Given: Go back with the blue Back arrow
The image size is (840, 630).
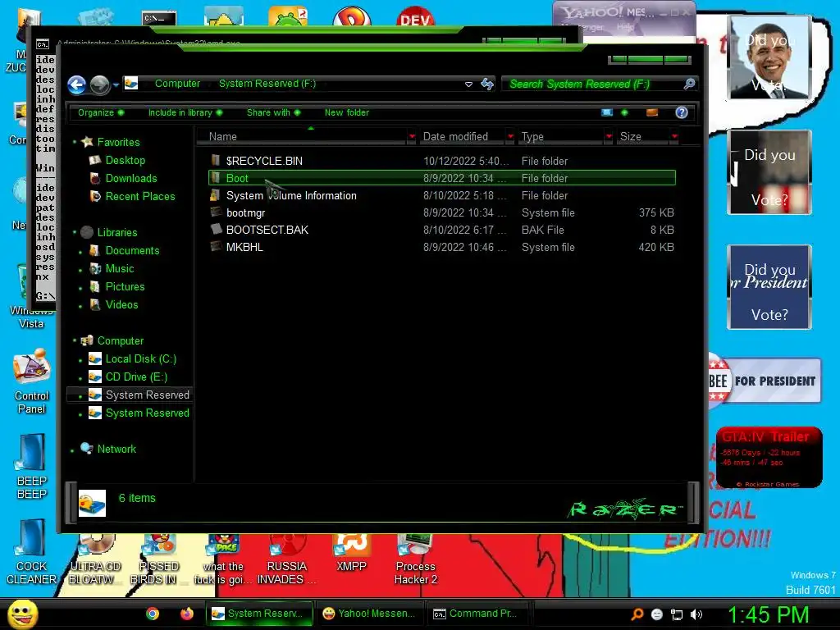Looking at the screenshot, I should 76,84.
